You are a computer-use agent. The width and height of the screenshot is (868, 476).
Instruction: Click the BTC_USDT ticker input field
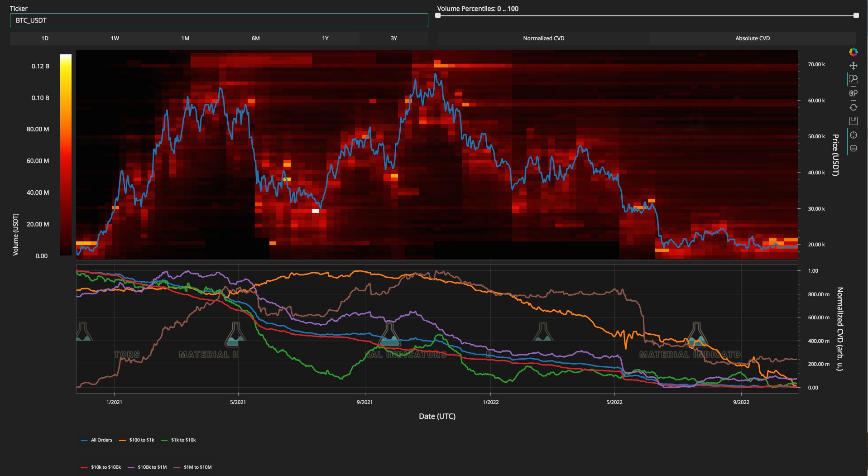tap(219, 20)
